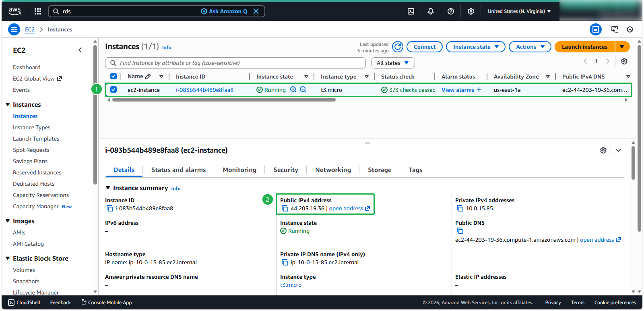
Task: Copy the Instance ID in summary
Action: click(109, 208)
